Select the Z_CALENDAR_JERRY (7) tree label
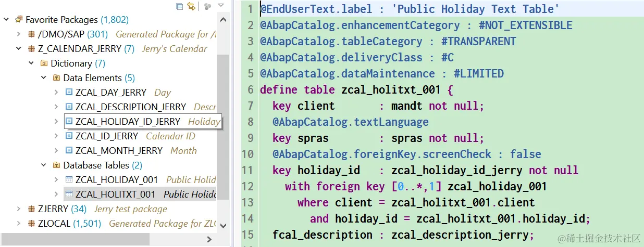Image resolution: width=644 pixels, height=247 pixels. (86, 49)
